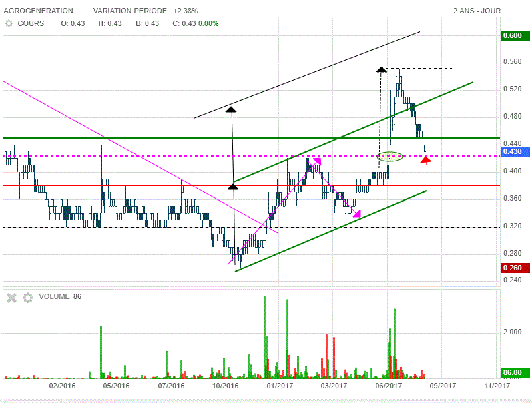This screenshot has width=532, height=403.
Task: Open the COURS settings gear icon
Action: click(x=9, y=23)
